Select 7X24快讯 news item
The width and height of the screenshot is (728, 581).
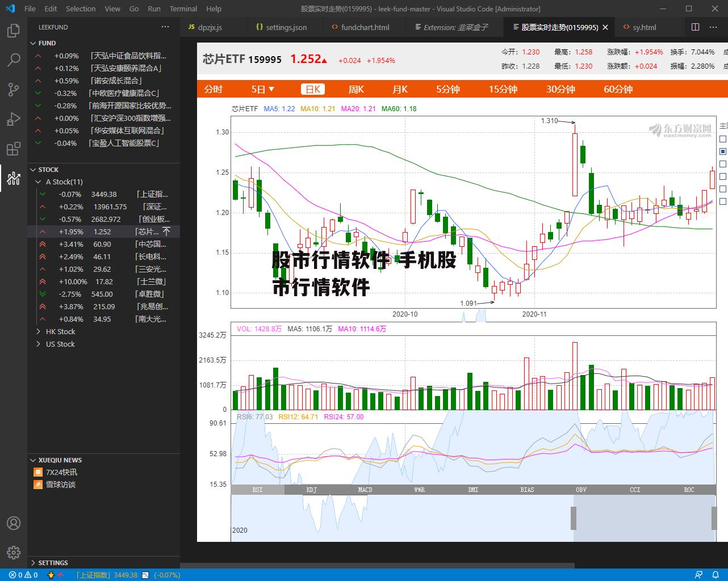click(x=103, y=472)
